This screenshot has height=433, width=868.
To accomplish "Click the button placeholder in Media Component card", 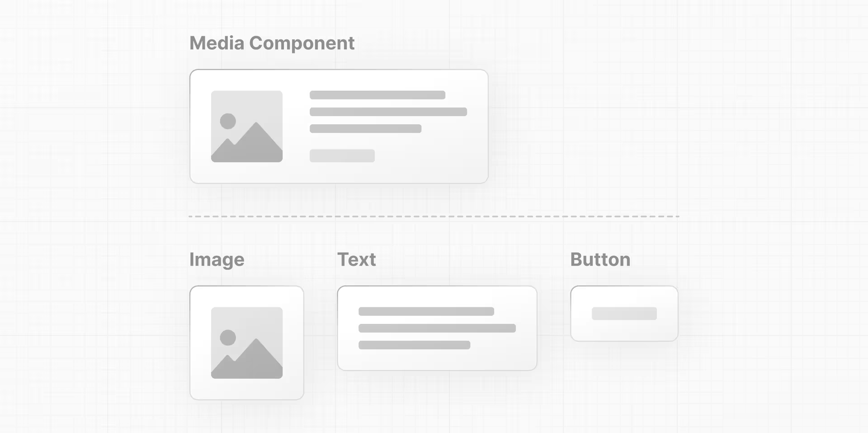I will coord(342,155).
